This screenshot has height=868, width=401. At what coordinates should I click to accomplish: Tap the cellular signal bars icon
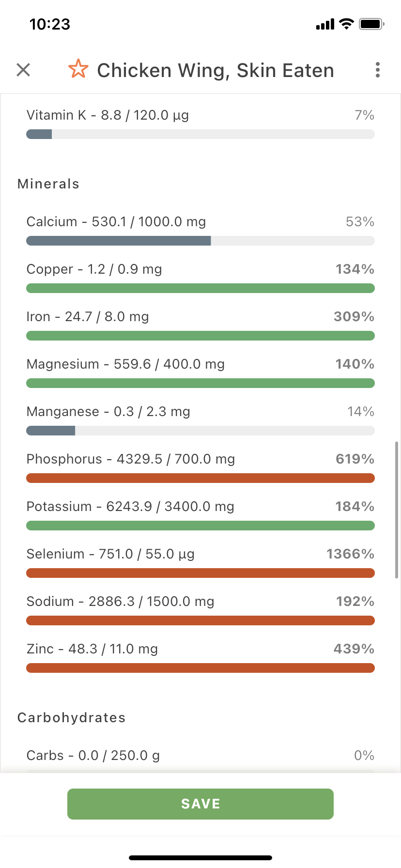click(x=325, y=24)
